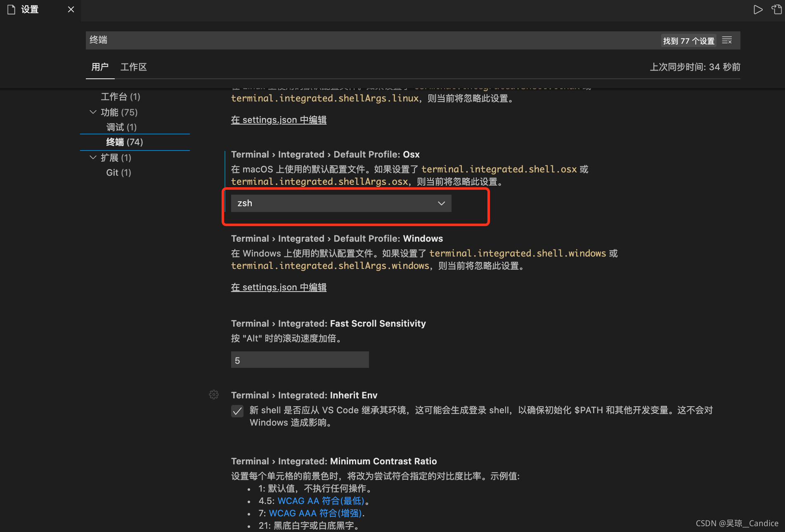
Task: Click the Fast Scroll Sensitivity value field
Action: 300,360
